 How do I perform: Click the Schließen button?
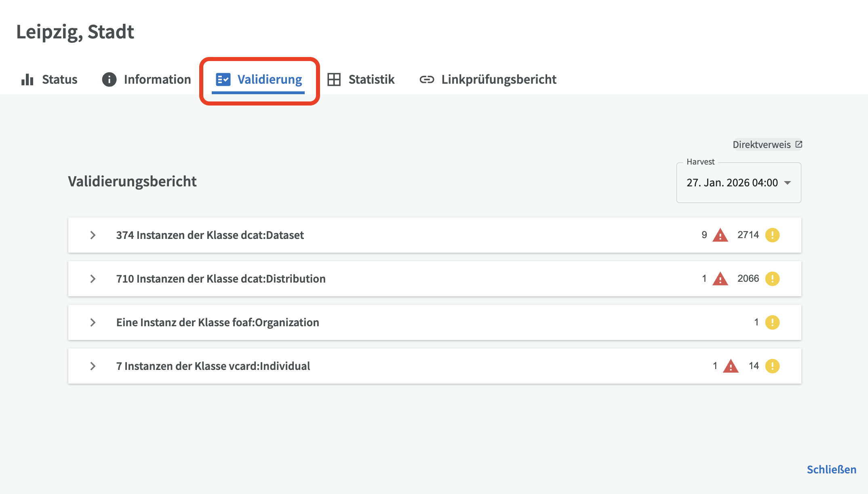[831, 469]
